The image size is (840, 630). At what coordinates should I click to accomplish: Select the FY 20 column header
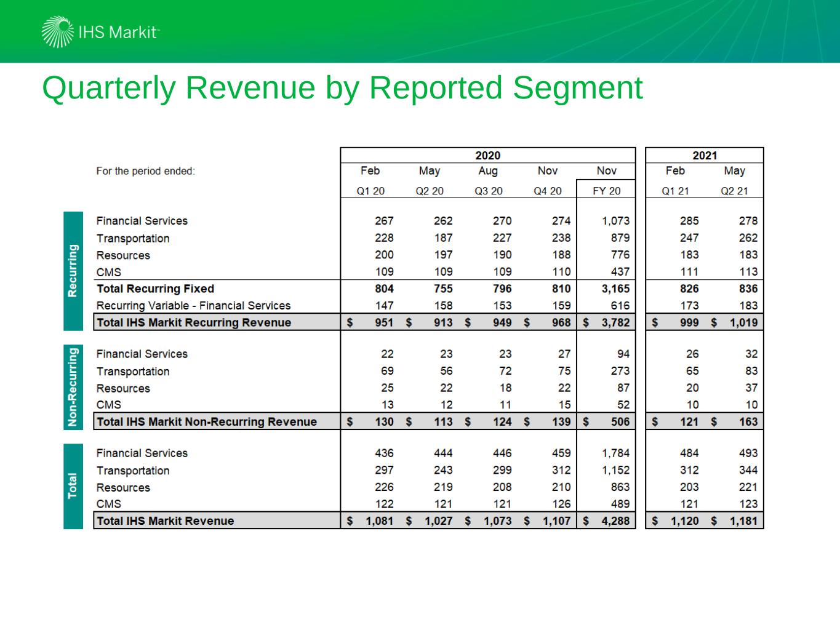pos(606,191)
